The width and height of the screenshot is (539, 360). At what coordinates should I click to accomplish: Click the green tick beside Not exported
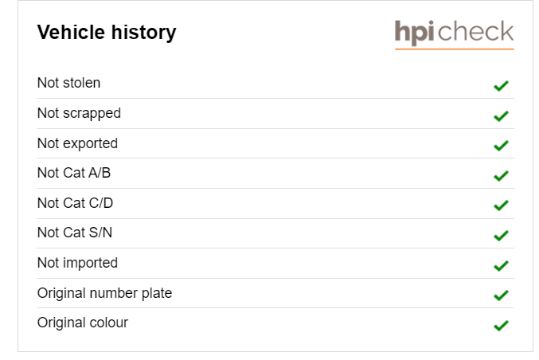point(501,145)
